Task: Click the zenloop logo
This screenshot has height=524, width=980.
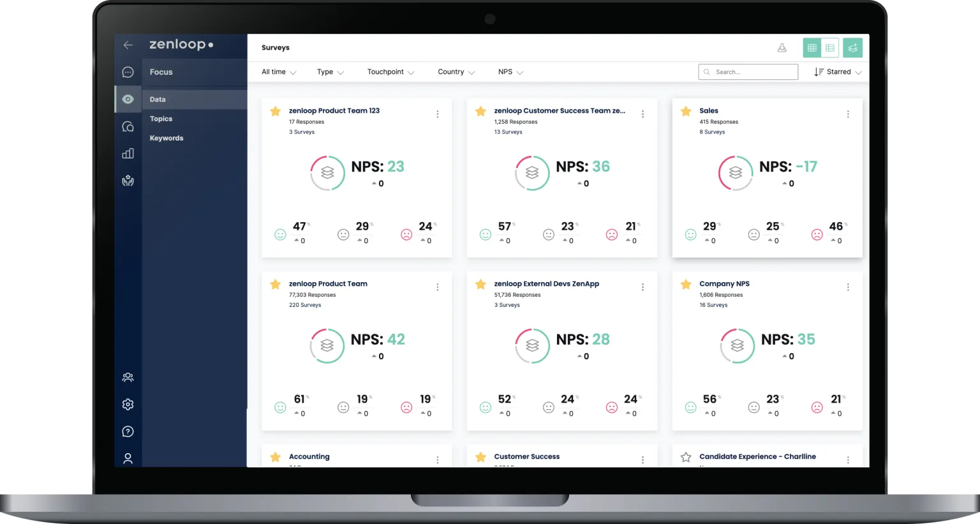Action: pyautogui.click(x=181, y=45)
